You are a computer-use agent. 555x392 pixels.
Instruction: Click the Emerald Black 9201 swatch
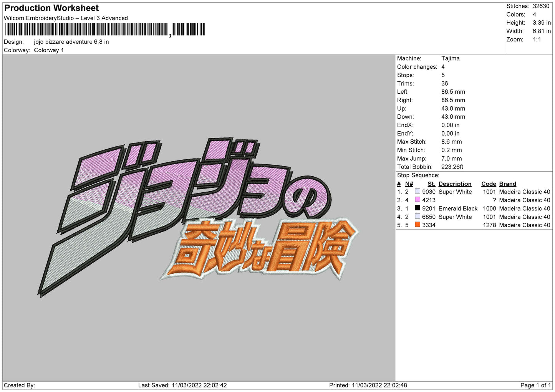417,208
